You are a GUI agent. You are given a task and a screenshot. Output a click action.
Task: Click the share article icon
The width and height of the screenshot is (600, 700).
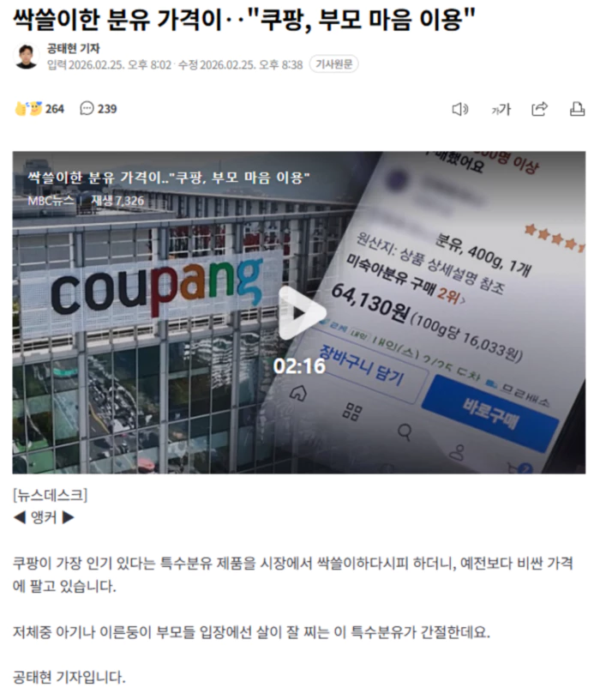(x=539, y=109)
